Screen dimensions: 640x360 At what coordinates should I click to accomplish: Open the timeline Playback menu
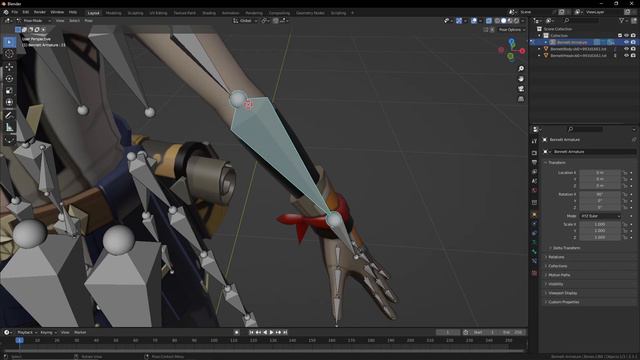(27, 332)
